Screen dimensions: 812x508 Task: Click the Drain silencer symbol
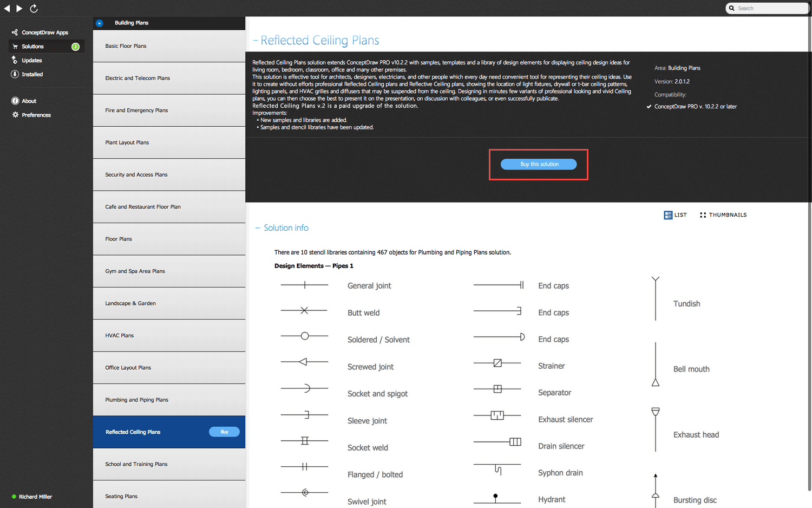tap(497, 442)
